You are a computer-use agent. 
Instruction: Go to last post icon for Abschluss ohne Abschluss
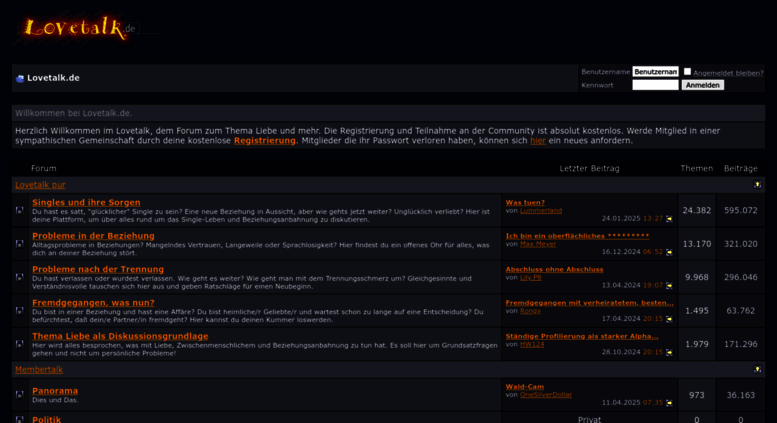pos(669,285)
